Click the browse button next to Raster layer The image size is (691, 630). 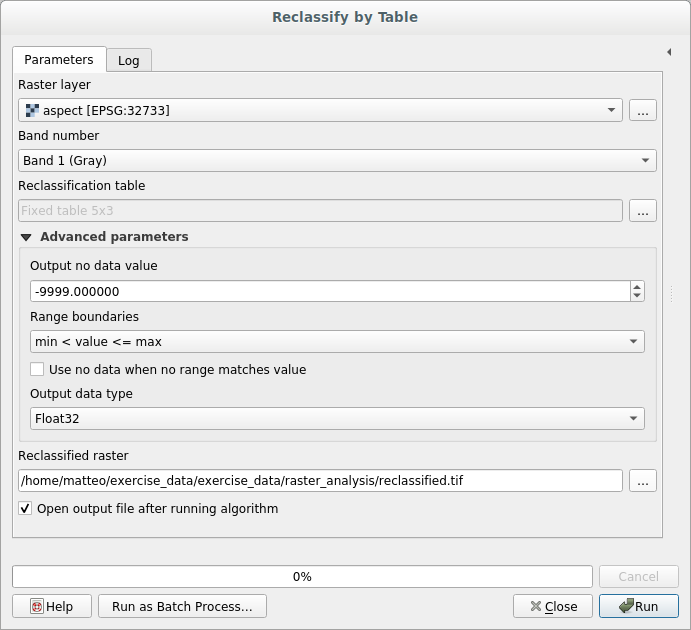coord(643,111)
